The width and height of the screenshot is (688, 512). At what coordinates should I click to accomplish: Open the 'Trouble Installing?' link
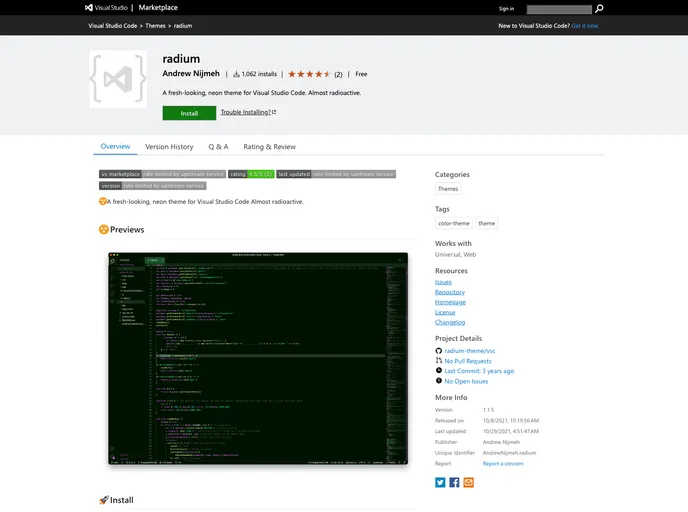click(x=248, y=112)
